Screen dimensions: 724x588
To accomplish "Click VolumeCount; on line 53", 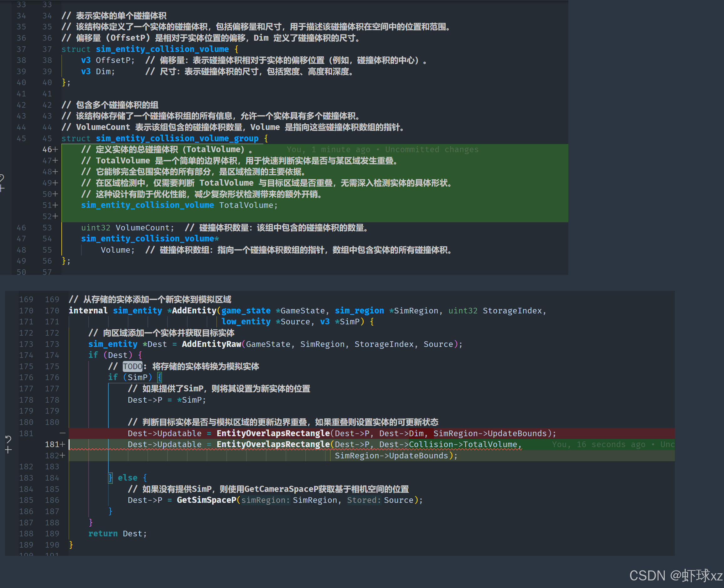I will 145,228.
